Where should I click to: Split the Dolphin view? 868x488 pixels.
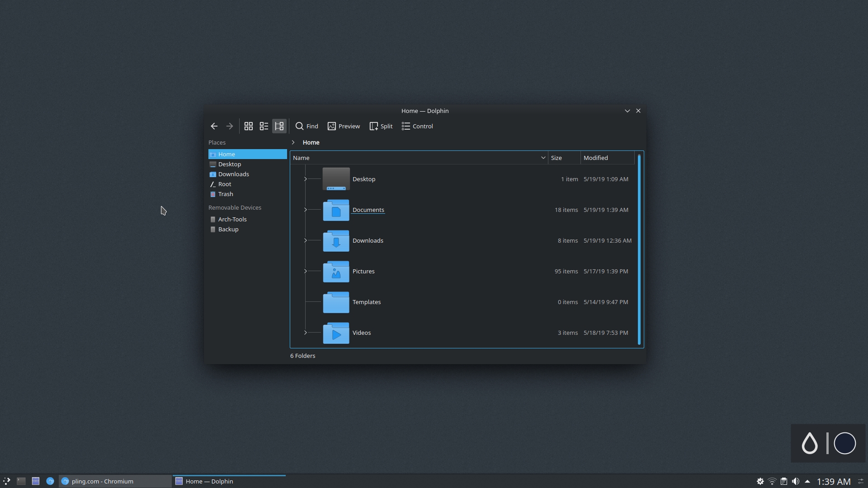coord(381,127)
